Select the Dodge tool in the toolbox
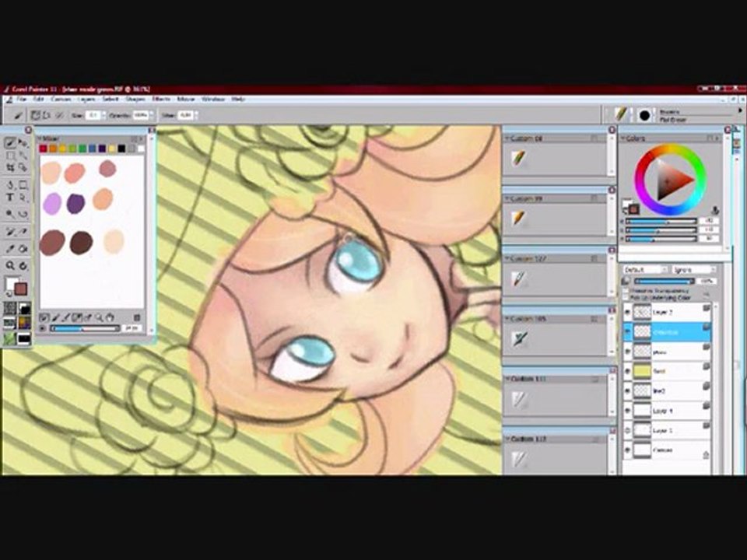 click(10, 215)
